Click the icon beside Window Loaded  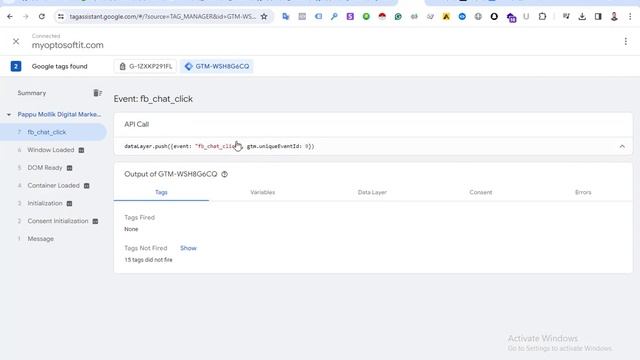click(81, 150)
